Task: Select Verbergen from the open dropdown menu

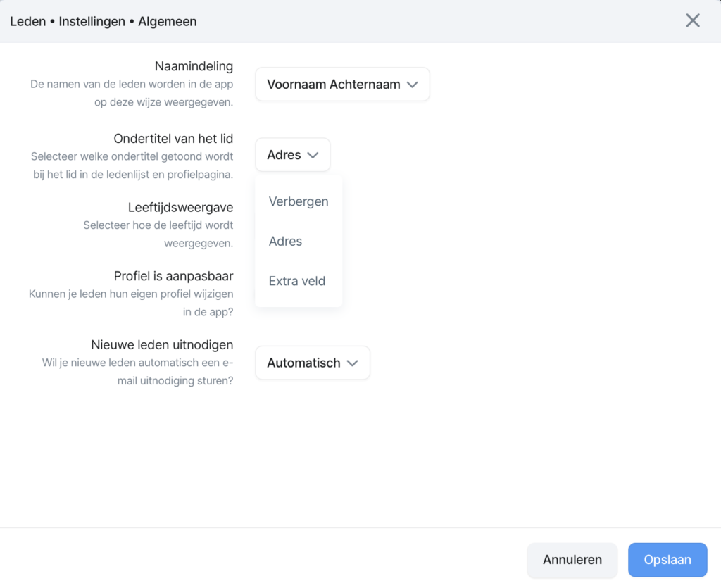Action: (298, 201)
